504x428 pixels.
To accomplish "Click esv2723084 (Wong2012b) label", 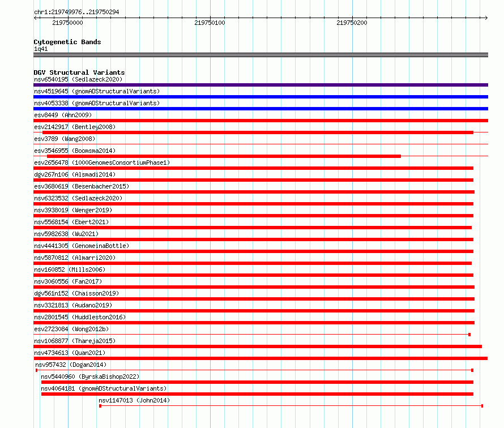I will [71, 329].
